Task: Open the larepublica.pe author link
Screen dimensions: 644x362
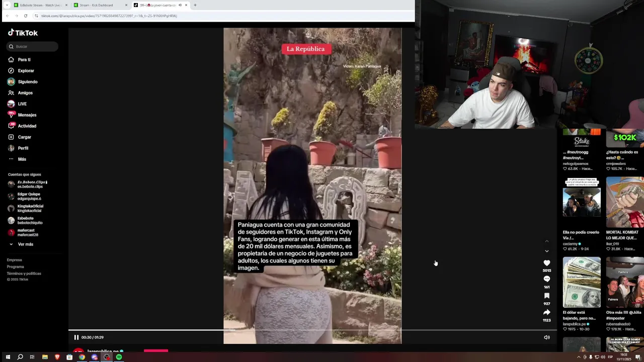Action: pyautogui.click(x=103, y=351)
